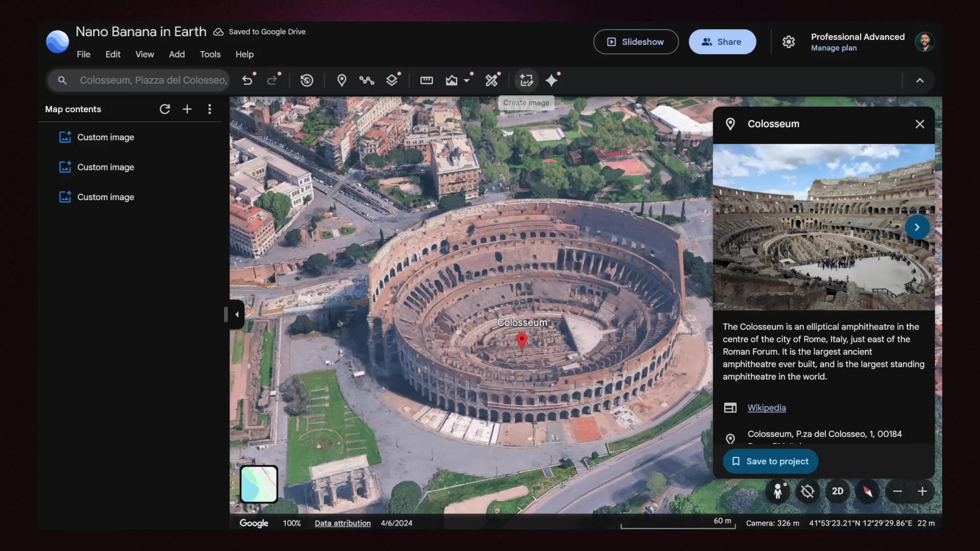Redo the last undone action

[273, 80]
